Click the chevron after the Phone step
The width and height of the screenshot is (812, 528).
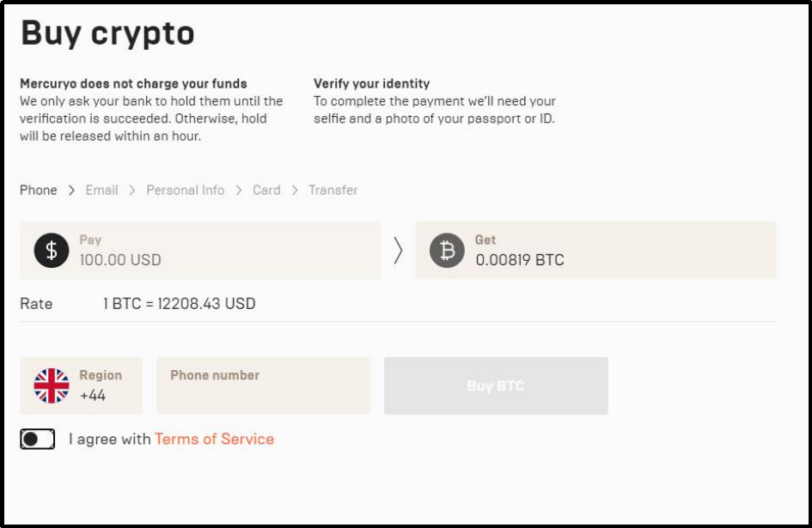(71, 191)
